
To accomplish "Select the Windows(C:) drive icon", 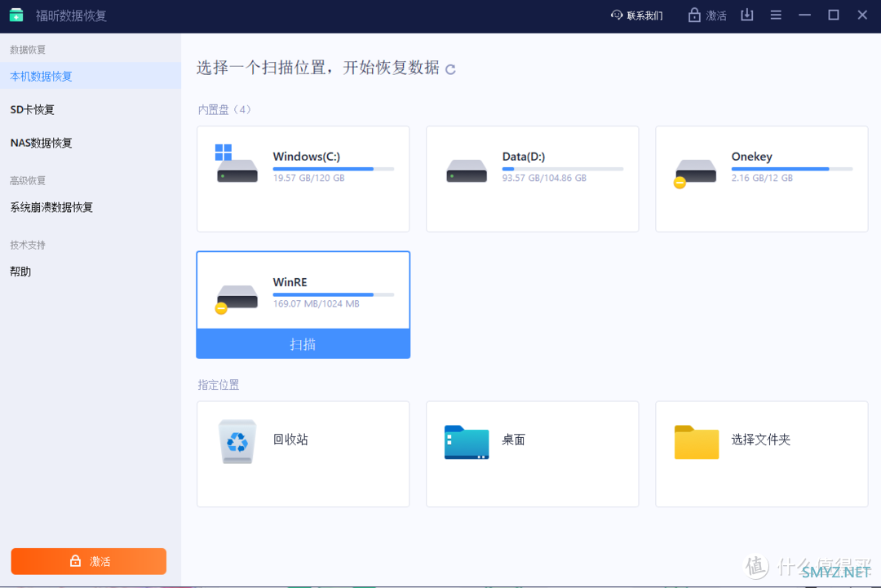I will (x=237, y=163).
